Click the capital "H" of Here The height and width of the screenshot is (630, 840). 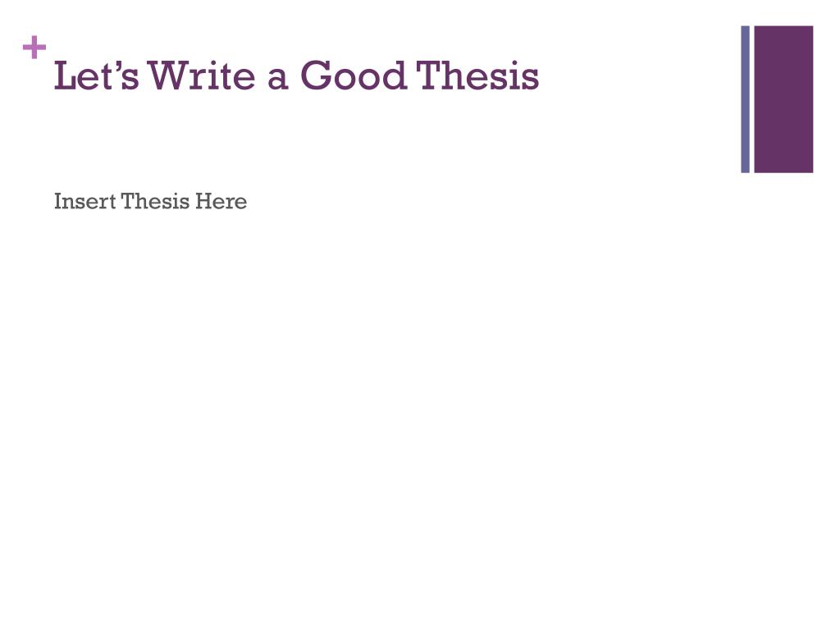204,202
